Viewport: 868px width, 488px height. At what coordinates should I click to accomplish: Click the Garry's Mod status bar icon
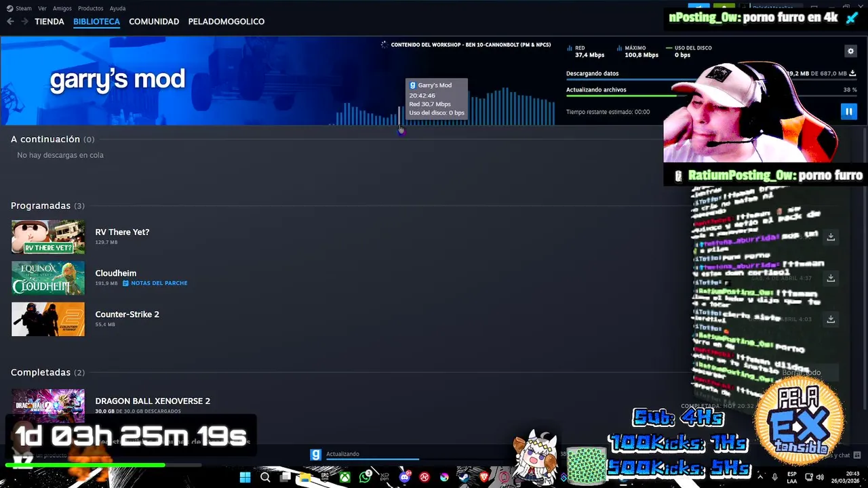315,455
